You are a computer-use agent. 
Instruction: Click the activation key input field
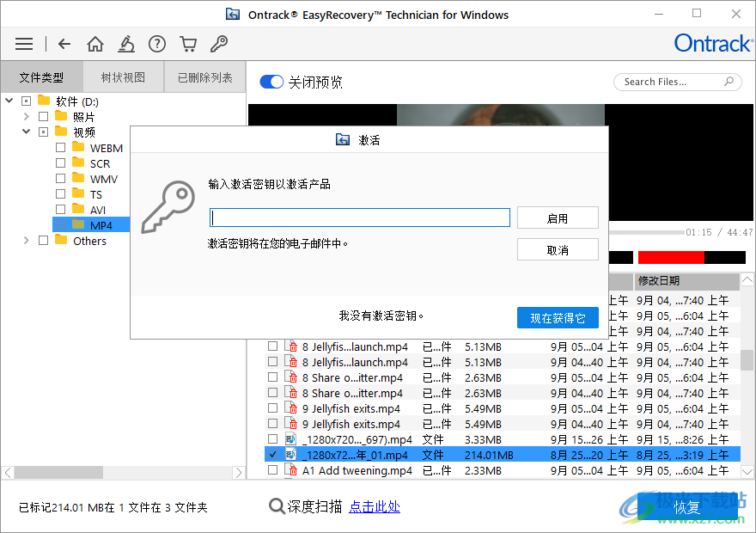click(x=360, y=217)
